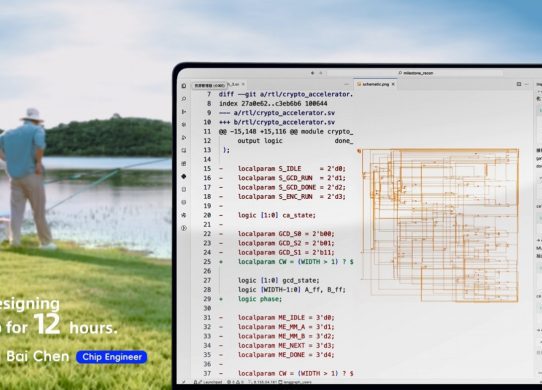Click the '+++ b/rtl/crypto_accelerator.sv' line
This screenshot has height=390, width=542.
pos(277,122)
